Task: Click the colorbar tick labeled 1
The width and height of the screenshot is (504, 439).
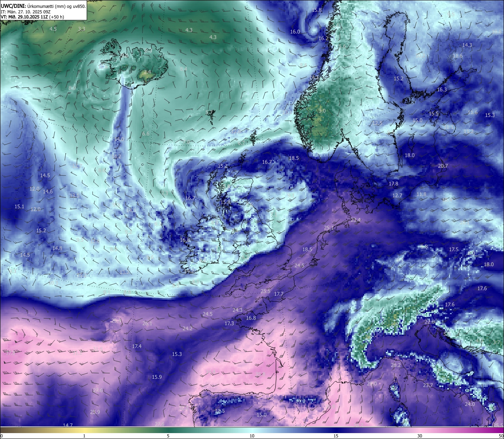Action: (x=84, y=436)
